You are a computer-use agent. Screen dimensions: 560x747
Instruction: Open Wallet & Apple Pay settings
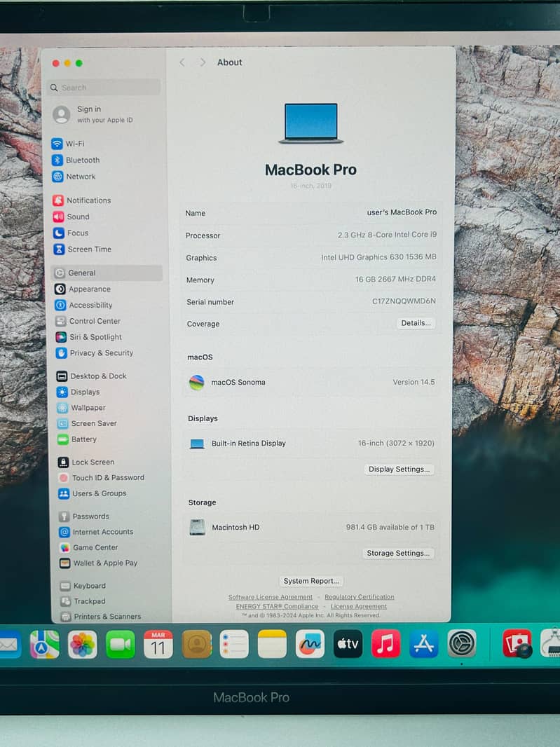[x=99, y=563]
